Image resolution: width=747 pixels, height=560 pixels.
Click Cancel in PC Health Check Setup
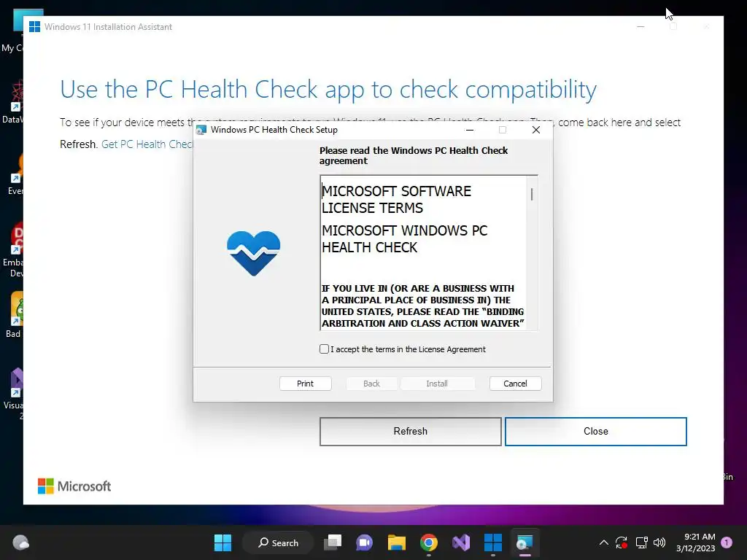[x=516, y=384]
